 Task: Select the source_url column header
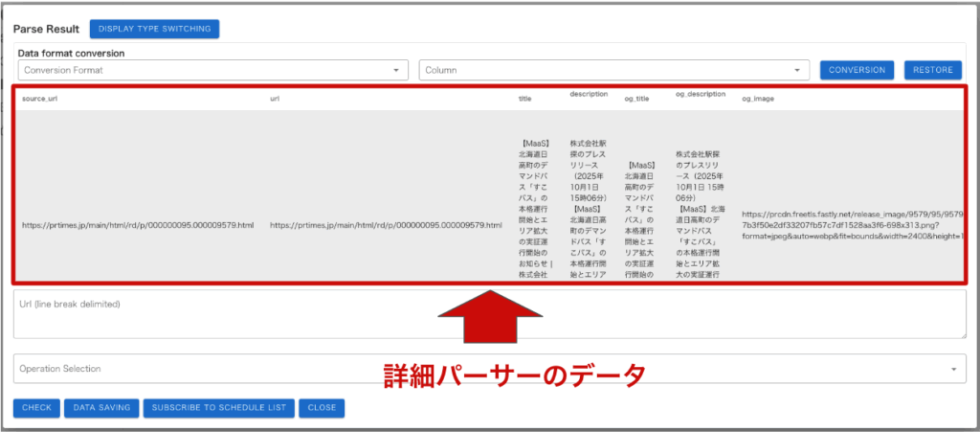pyautogui.click(x=40, y=98)
